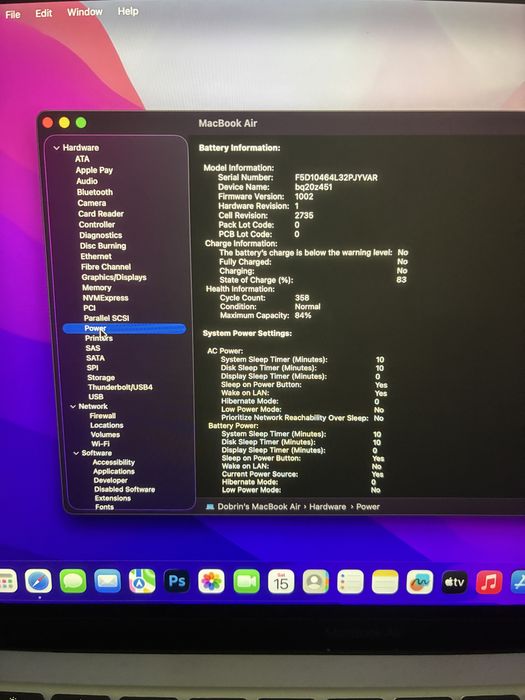Select SATA in the sidebar
Screen dimensions: 525x700
coord(96,358)
